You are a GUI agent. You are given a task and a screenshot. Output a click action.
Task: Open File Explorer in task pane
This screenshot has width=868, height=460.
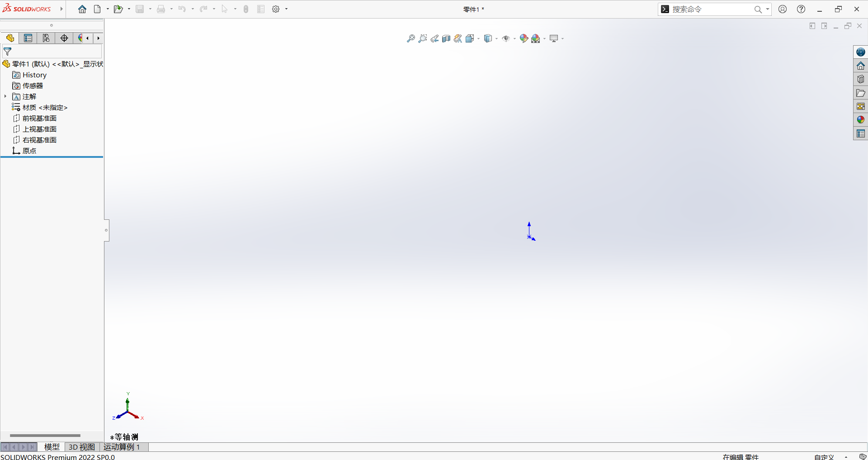pos(860,93)
